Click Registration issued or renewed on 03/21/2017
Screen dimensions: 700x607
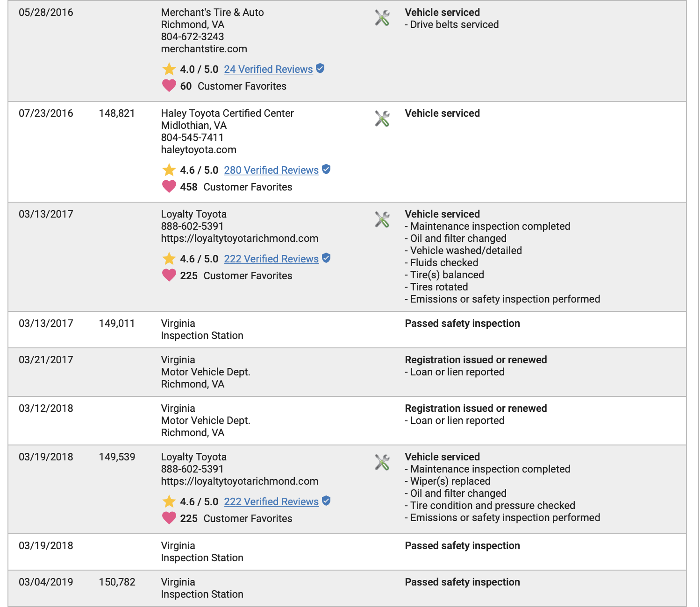tap(476, 360)
